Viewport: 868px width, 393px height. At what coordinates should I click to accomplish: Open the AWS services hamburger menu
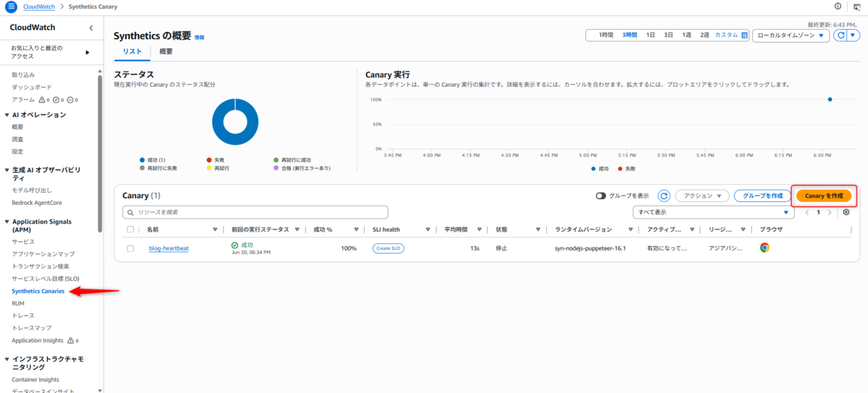[11, 7]
